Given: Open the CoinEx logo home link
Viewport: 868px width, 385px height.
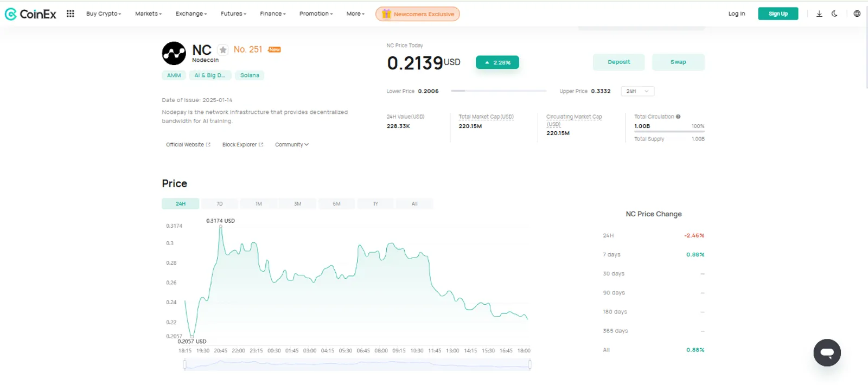Looking at the screenshot, I should coord(30,14).
